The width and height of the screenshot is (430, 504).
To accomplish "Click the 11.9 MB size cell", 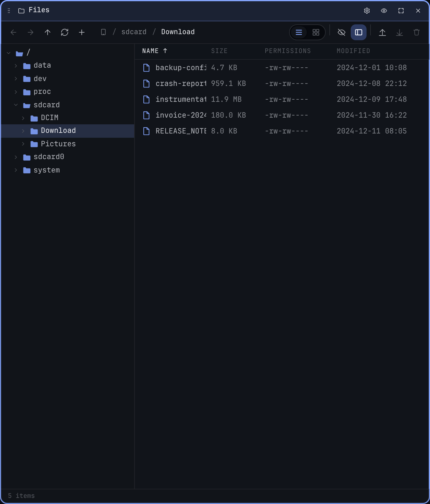I will coord(226,99).
